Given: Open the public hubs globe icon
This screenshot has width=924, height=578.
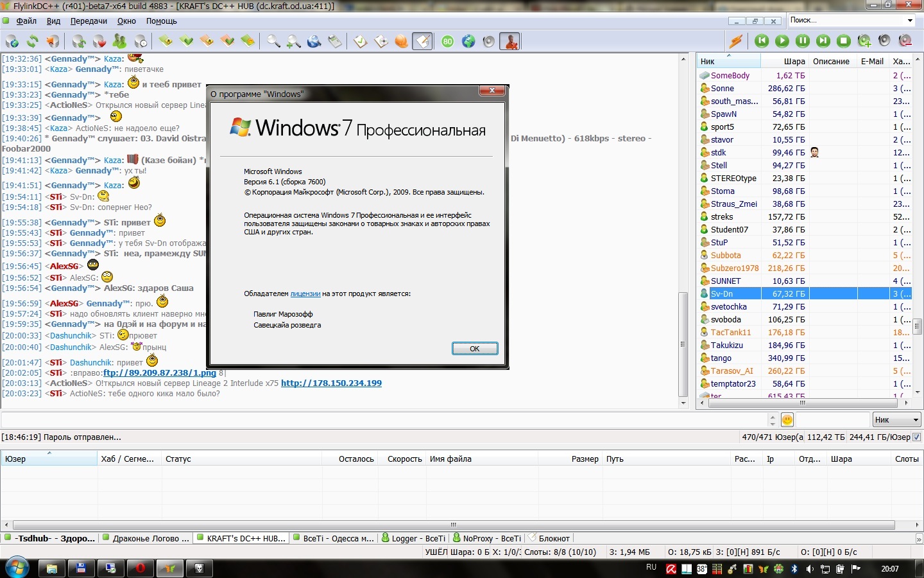Looking at the screenshot, I should pos(12,41).
